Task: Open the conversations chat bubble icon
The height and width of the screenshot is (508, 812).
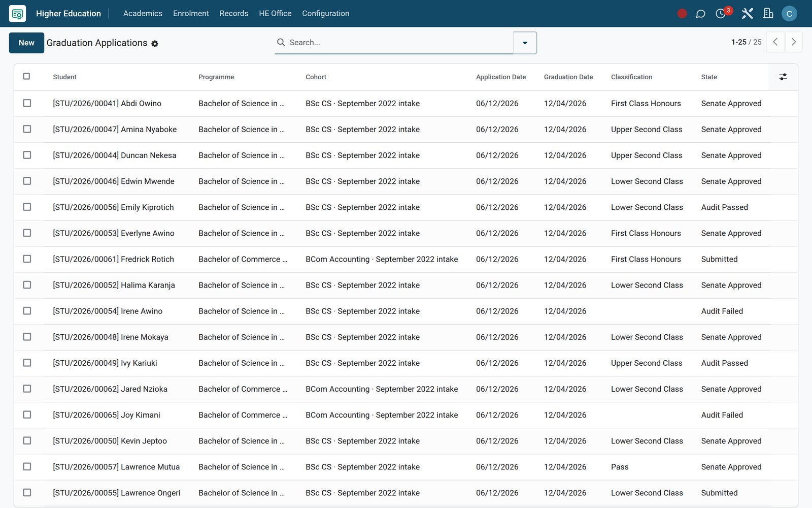Action: click(x=700, y=14)
